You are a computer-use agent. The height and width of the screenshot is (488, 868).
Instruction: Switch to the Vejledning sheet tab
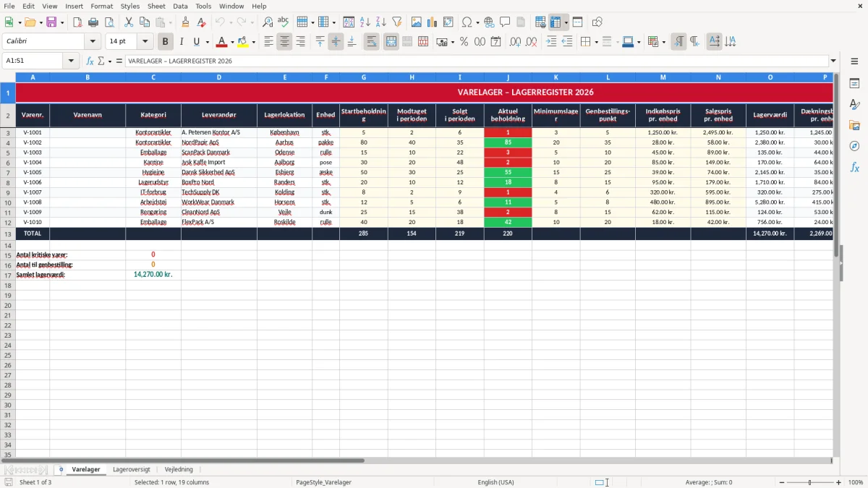tap(179, 470)
